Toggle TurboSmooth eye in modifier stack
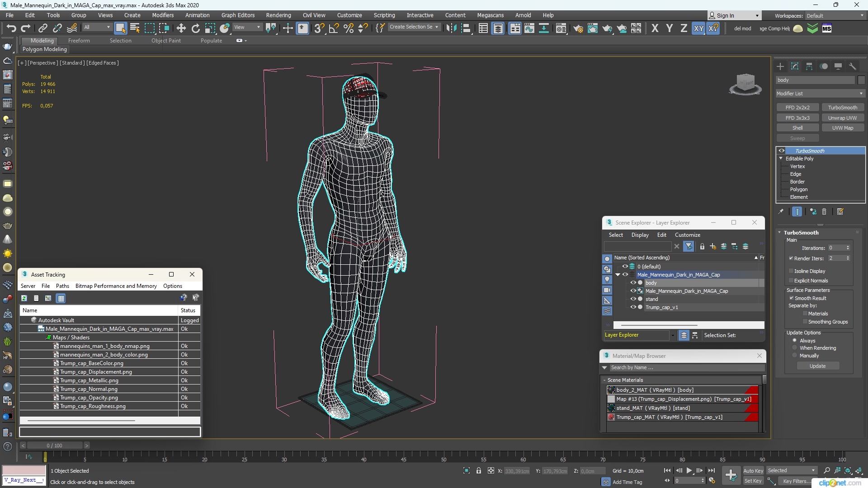 [781, 151]
